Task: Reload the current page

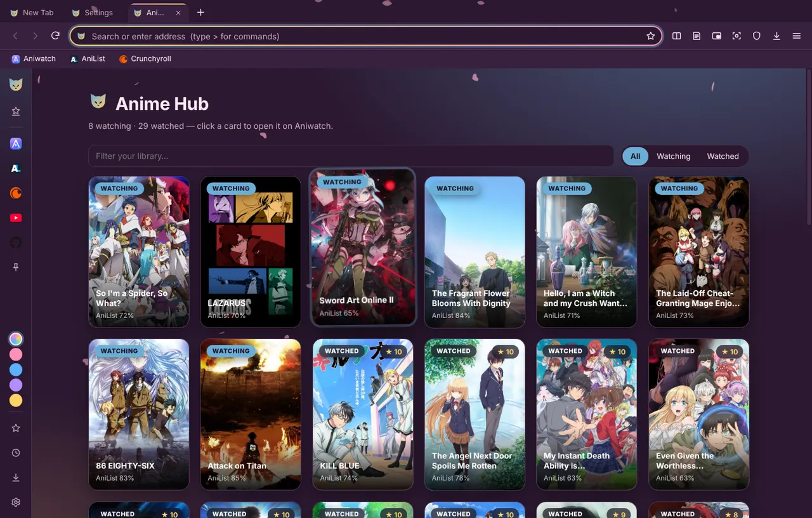Action: 55,36
